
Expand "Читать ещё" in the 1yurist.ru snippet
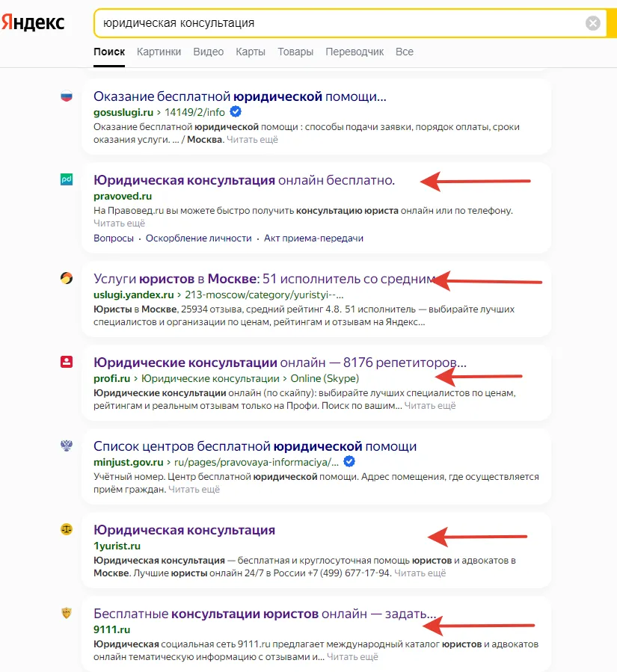pos(420,573)
